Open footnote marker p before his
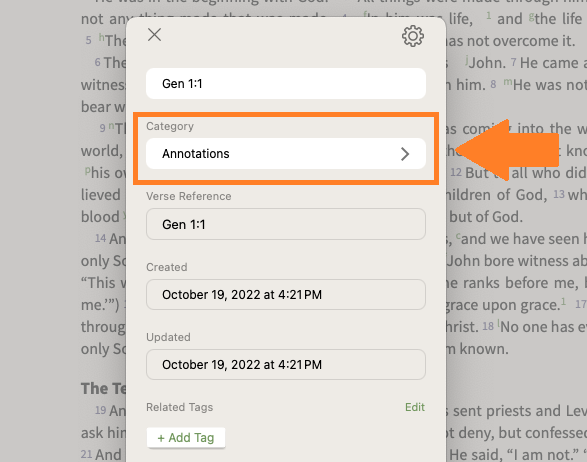The image size is (587, 462). pos(88,170)
